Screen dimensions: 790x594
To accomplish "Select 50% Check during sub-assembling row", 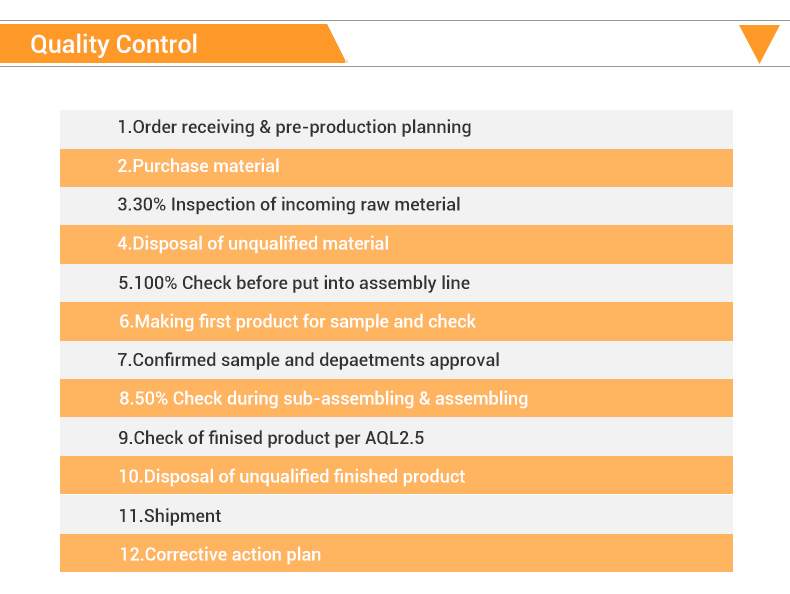I will (396, 399).
